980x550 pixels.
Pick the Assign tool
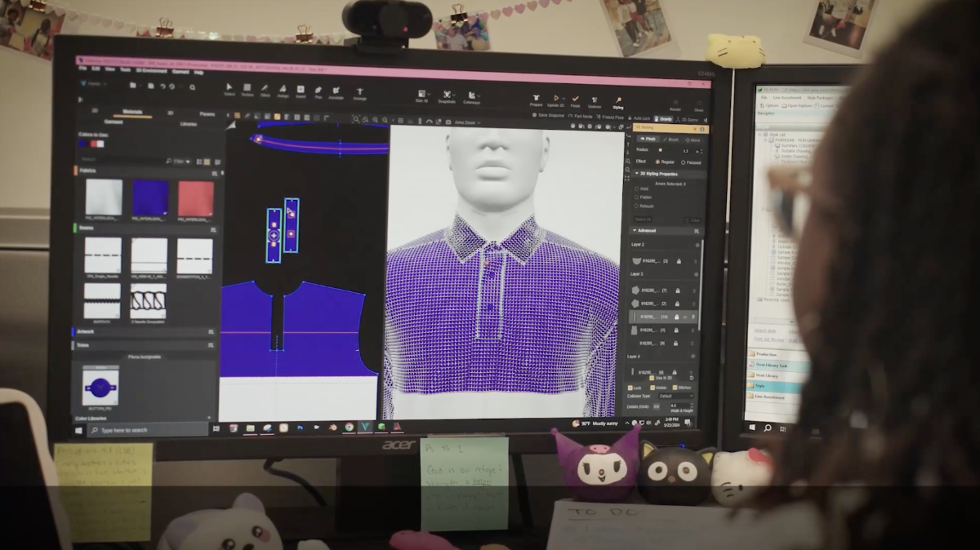283,91
